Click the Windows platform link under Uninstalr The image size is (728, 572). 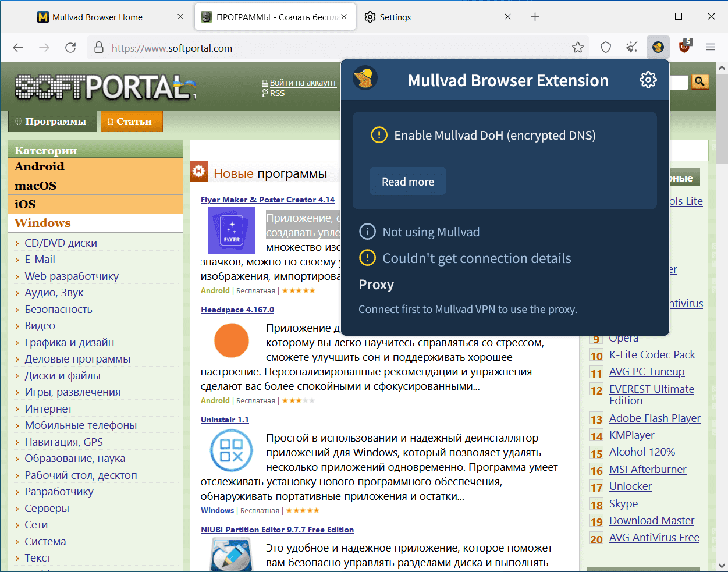[x=217, y=510]
